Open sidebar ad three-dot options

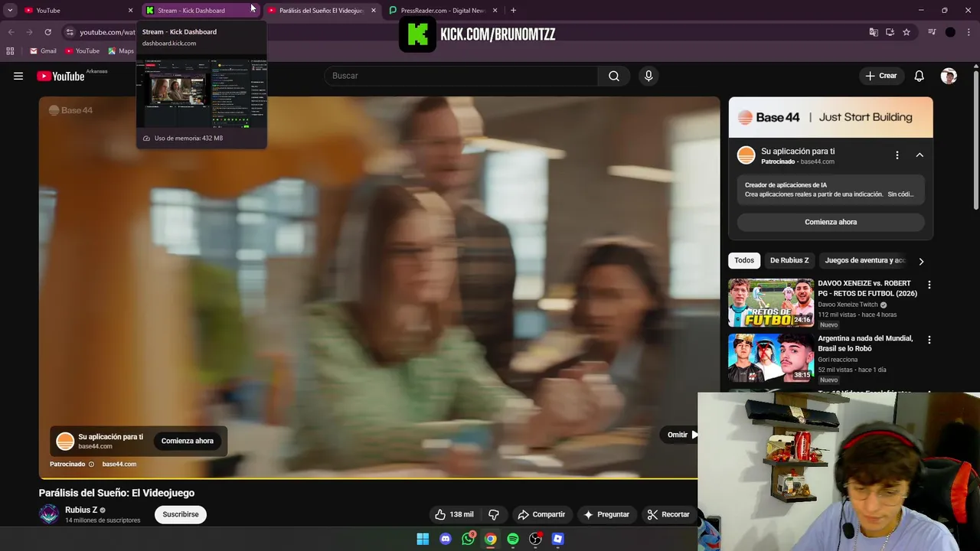pos(897,155)
